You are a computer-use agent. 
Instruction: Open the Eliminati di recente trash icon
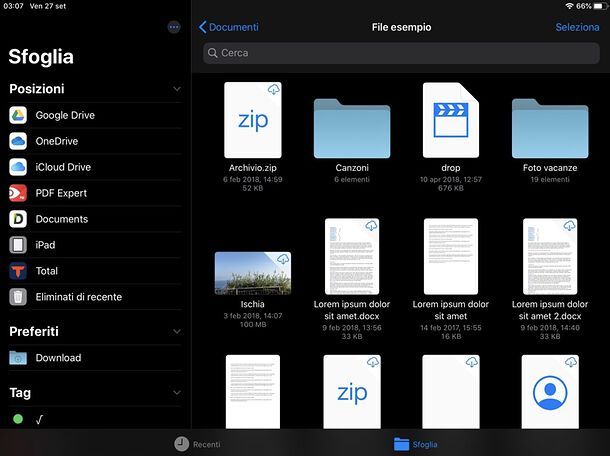pyautogui.click(x=18, y=297)
